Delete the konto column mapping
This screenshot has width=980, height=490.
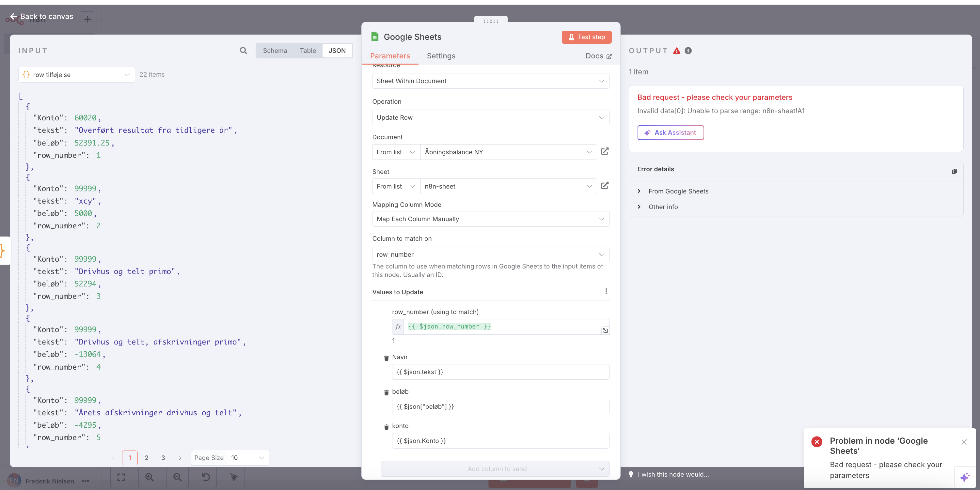[x=386, y=426]
